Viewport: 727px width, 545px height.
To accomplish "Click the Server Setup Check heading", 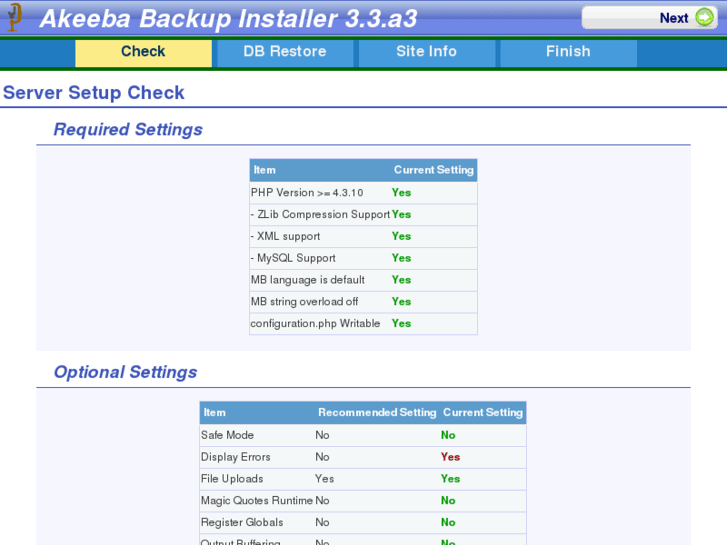I will coord(94,93).
